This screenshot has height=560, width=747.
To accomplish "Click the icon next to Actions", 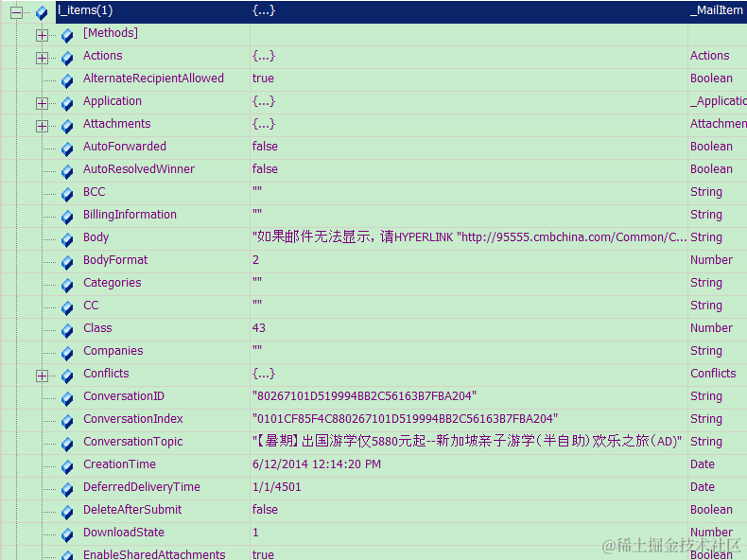I will [x=67, y=58].
